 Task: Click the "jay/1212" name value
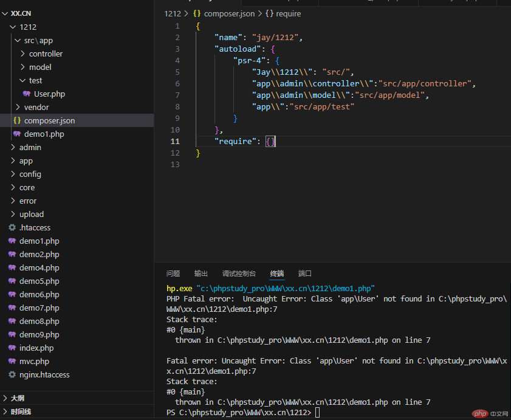click(275, 38)
